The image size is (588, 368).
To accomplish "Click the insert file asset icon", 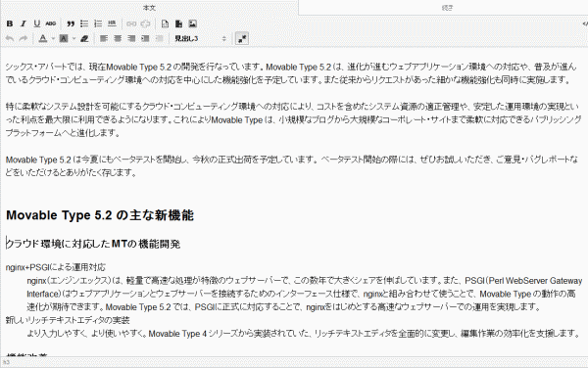I will 178,23.
